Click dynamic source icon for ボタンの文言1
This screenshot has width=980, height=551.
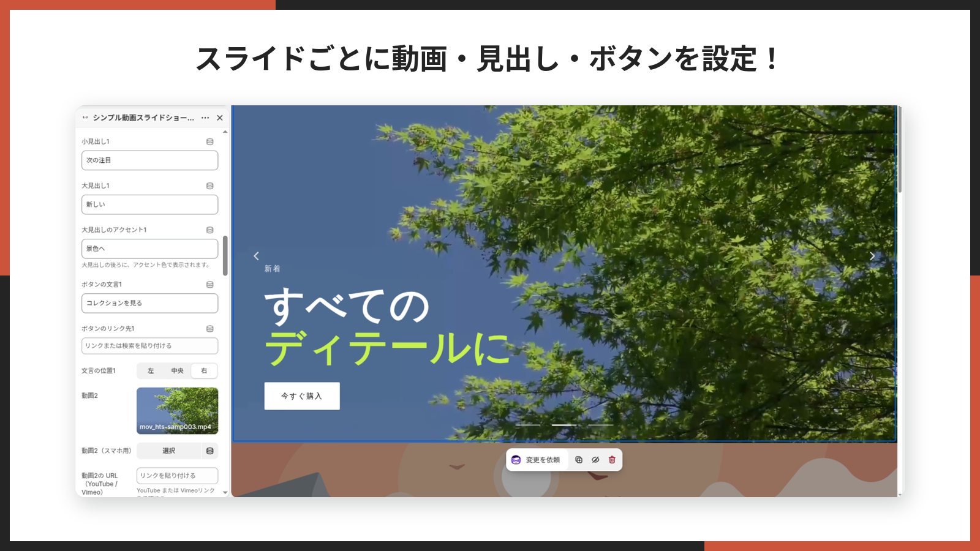tap(210, 284)
